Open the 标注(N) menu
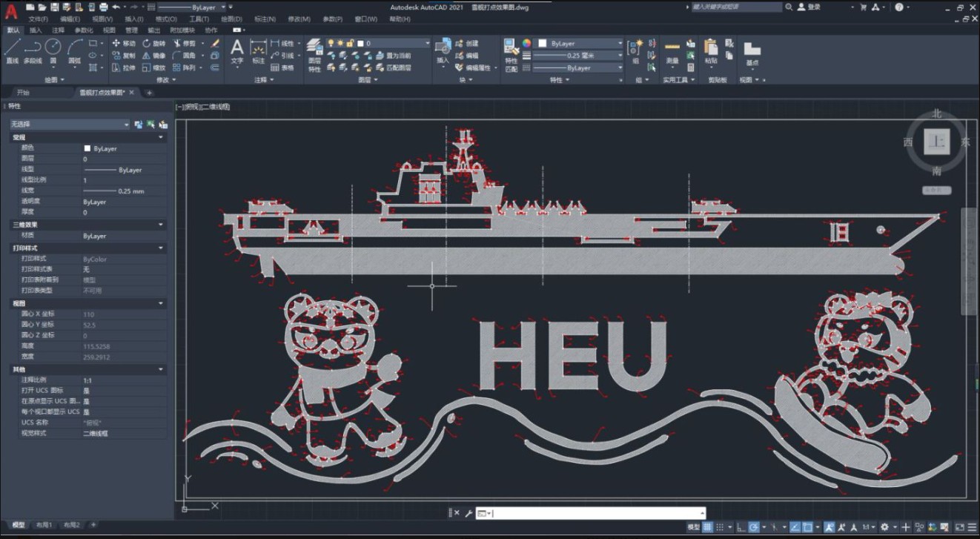This screenshot has height=539, width=980. (265, 19)
